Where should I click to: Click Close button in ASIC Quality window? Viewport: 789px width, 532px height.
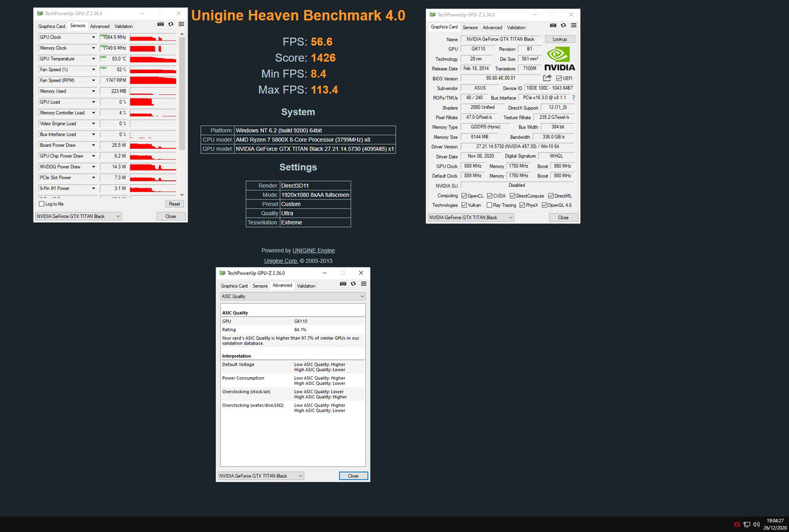click(x=353, y=475)
